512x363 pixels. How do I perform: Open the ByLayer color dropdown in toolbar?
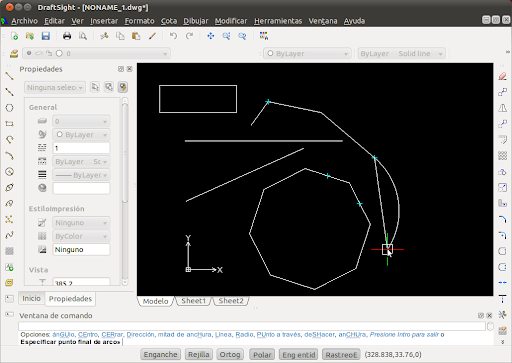[307, 54]
